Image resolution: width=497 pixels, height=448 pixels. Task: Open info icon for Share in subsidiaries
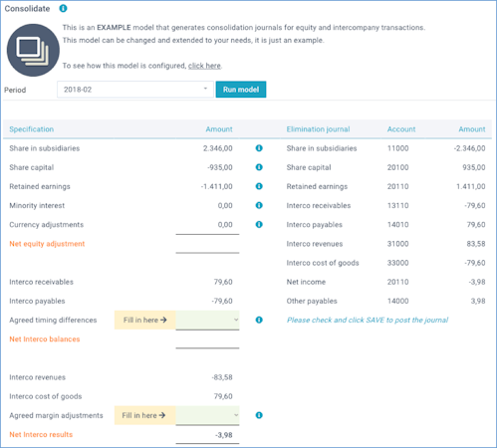pos(259,148)
